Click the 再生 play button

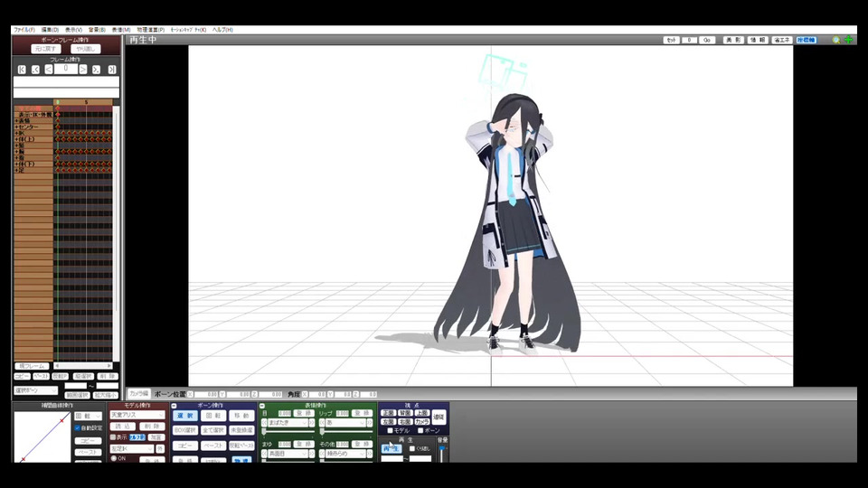pyautogui.click(x=391, y=449)
